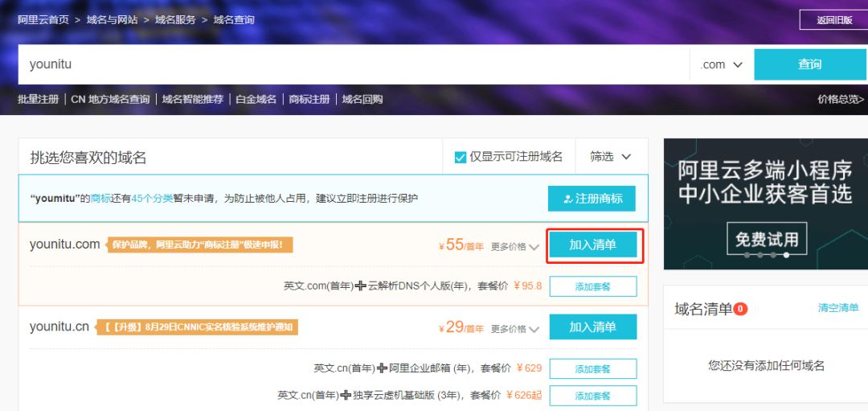Image resolution: width=868 pixels, height=411 pixels.
Task: Add younitu.com to list with 加入清单
Action: coord(593,245)
